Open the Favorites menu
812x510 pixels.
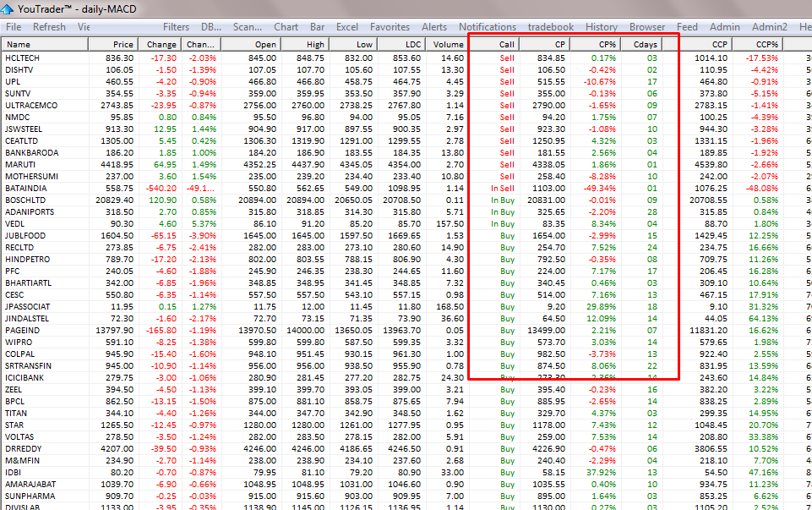390,27
